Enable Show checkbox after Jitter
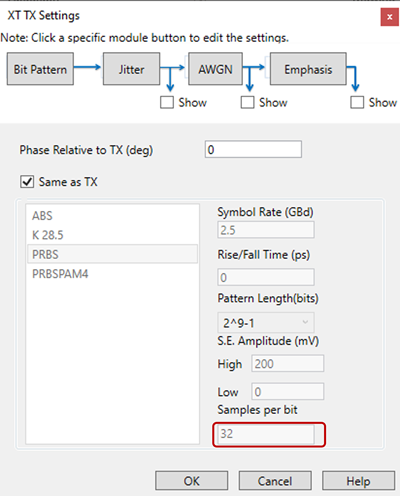The width and height of the screenshot is (400, 496). pos(167,102)
